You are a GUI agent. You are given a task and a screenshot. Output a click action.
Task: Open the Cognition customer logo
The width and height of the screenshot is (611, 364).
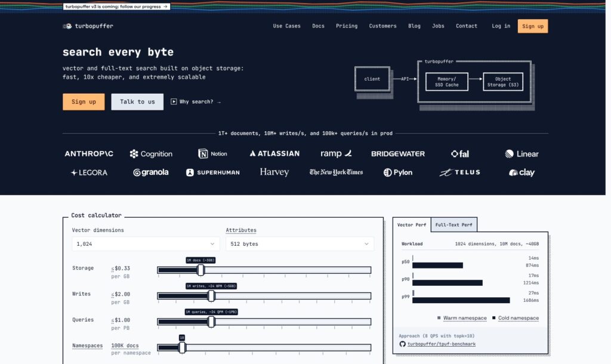tap(151, 154)
